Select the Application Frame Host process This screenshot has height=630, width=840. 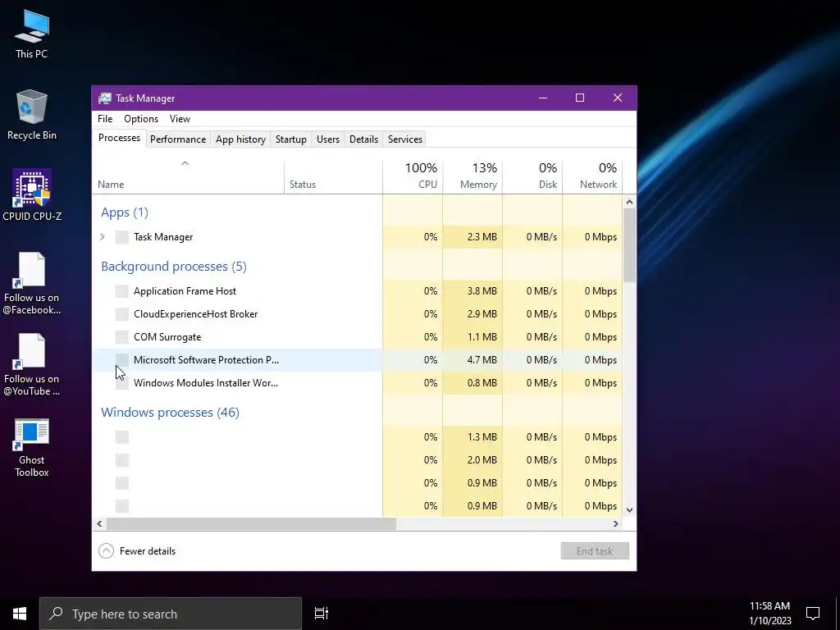click(x=358, y=291)
